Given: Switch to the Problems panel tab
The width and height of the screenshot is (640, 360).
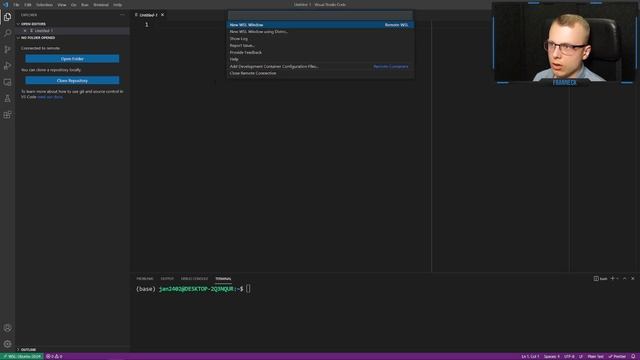Looking at the screenshot, I should (145, 279).
